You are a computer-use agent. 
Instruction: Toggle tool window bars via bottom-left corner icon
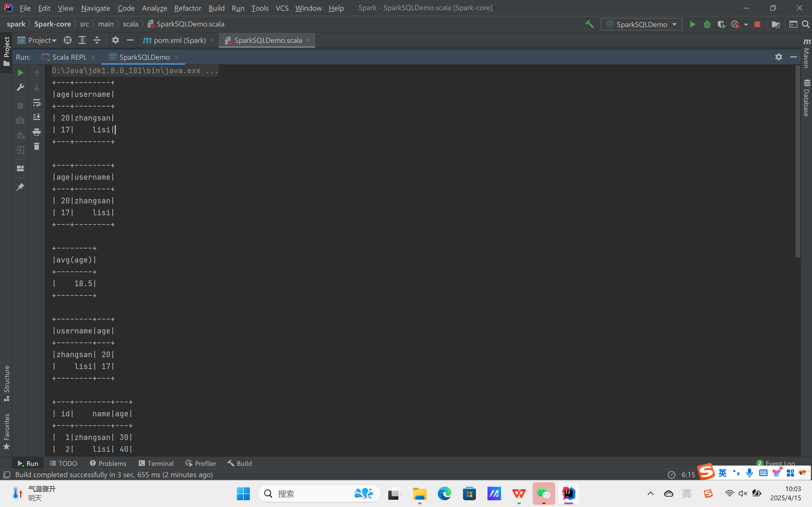coord(7,475)
